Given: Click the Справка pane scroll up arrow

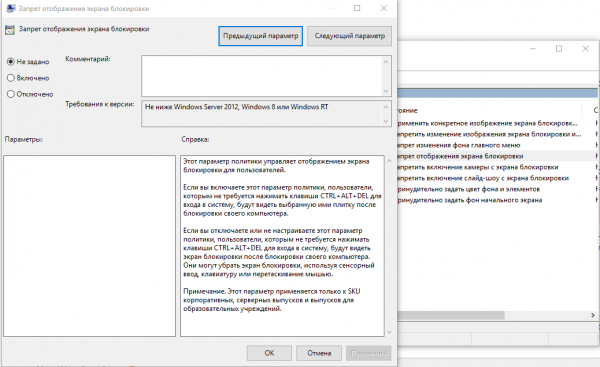Looking at the screenshot, I should pyautogui.click(x=389, y=161).
